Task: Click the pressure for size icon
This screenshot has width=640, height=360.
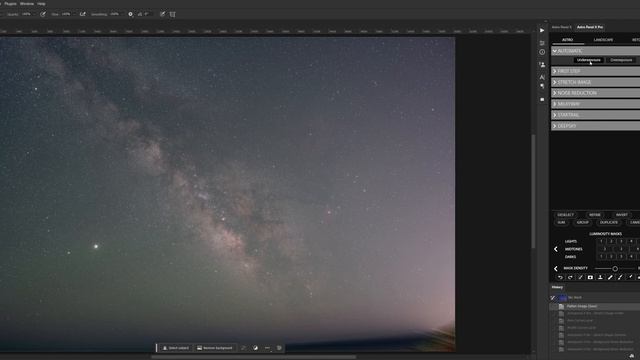Action: tap(162, 14)
